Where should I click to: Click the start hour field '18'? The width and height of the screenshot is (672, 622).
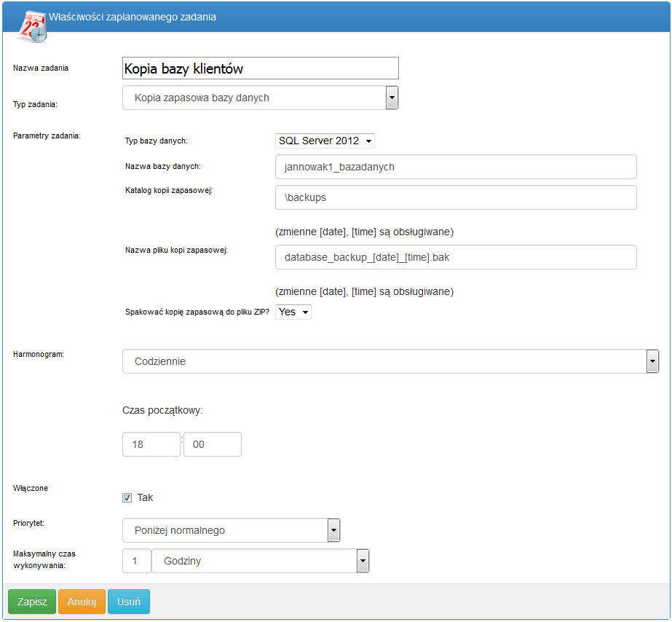coord(151,444)
